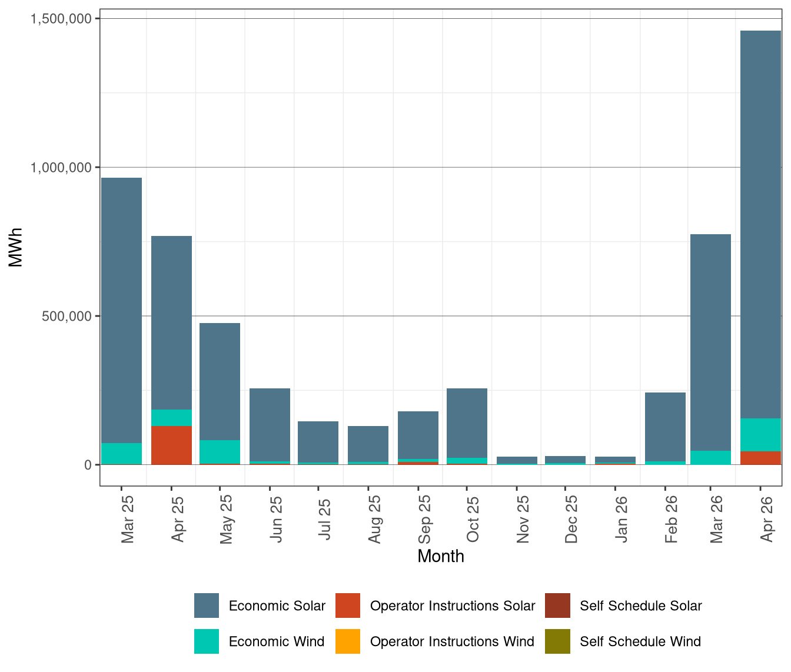
Task: Click the Economic Wind segment for Apr 25
Action: click(x=172, y=418)
